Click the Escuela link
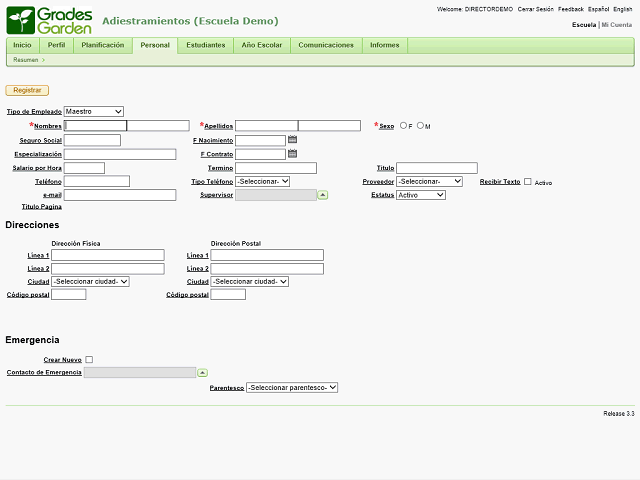640x480 pixels. point(584,25)
